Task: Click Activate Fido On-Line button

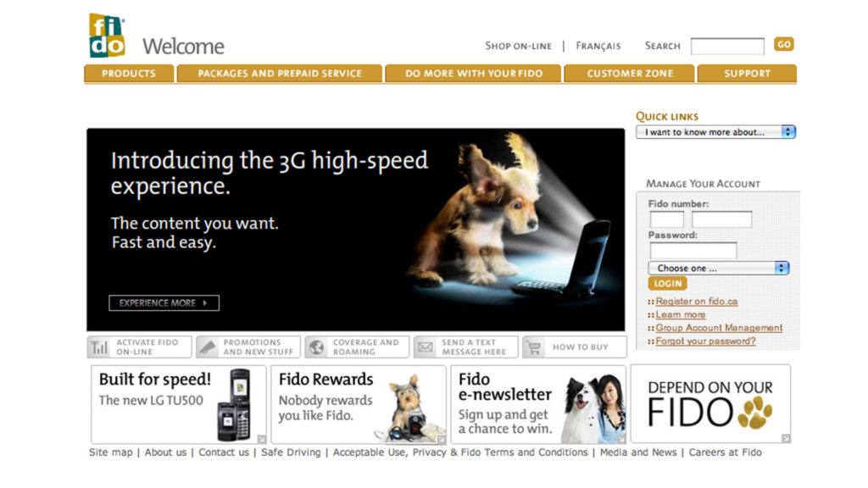Action: (x=140, y=347)
